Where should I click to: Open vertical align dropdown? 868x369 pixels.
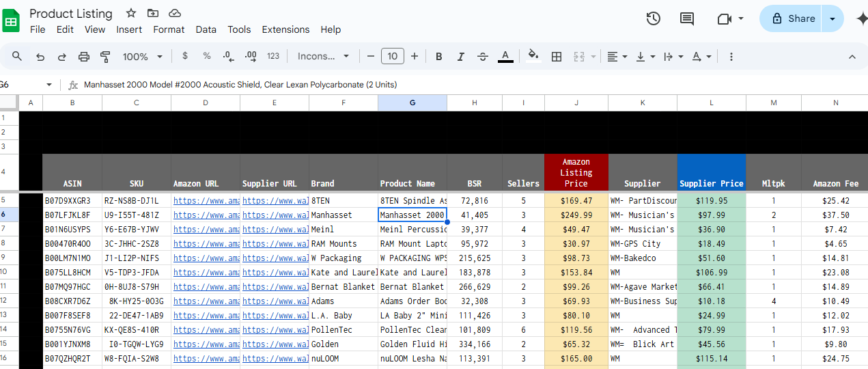pyautogui.click(x=645, y=57)
